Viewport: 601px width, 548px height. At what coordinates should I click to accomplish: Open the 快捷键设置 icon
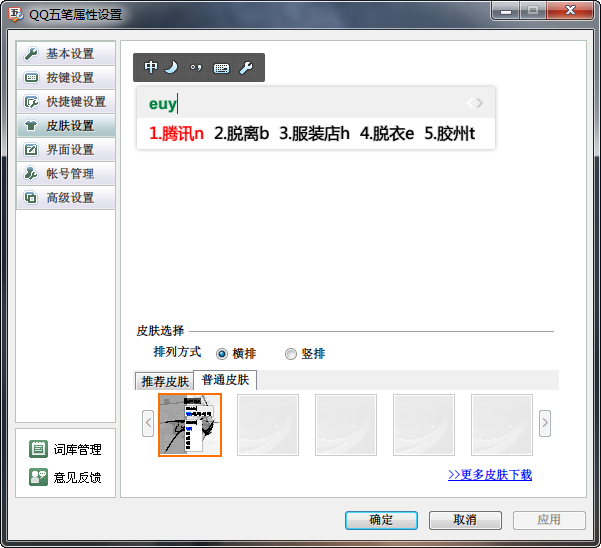[31, 102]
